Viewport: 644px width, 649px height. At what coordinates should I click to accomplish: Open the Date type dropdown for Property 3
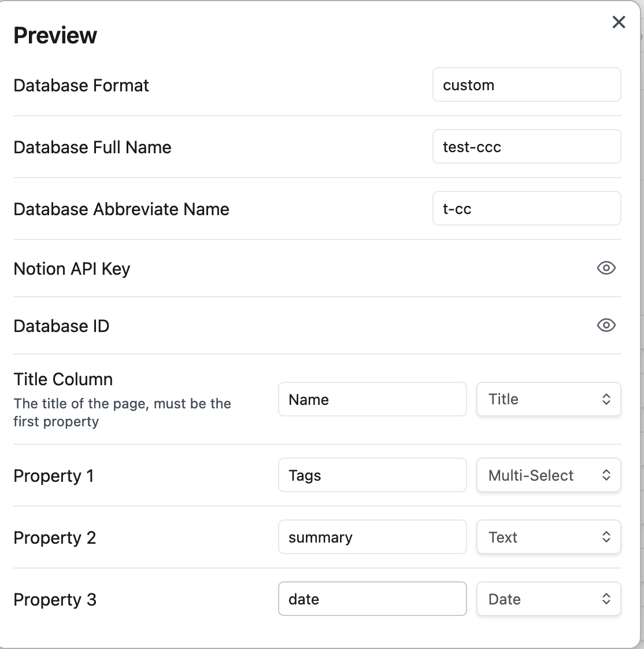pos(549,599)
